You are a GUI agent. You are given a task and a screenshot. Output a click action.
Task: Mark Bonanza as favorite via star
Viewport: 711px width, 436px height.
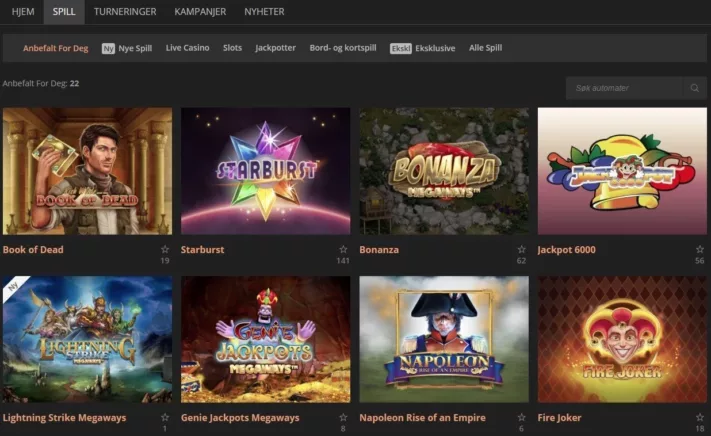pyautogui.click(x=521, y=249)
